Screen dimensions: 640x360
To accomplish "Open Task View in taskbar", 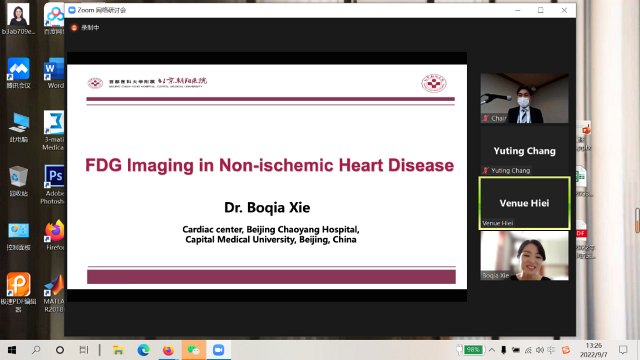I will (x=84, y=350).
